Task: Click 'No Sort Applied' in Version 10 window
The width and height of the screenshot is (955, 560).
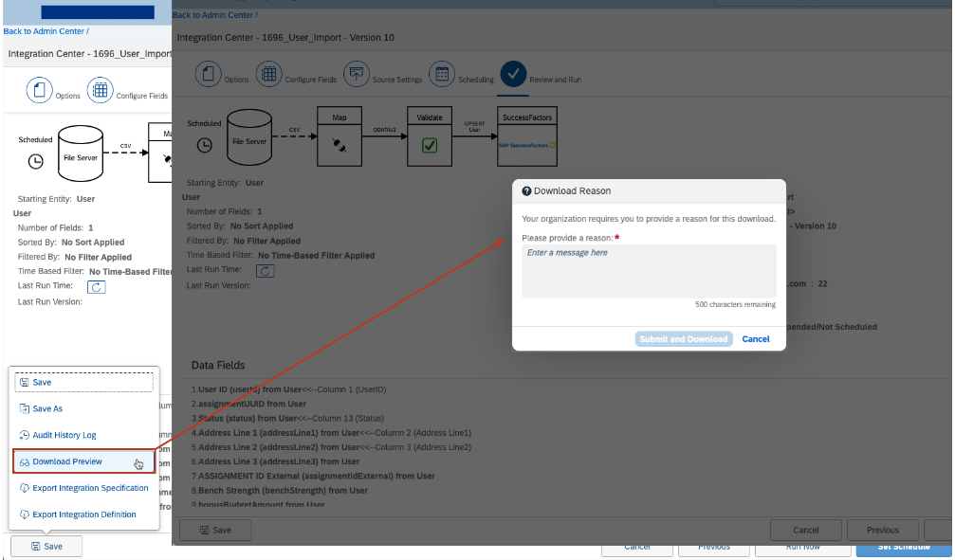Action: point(262,226)
